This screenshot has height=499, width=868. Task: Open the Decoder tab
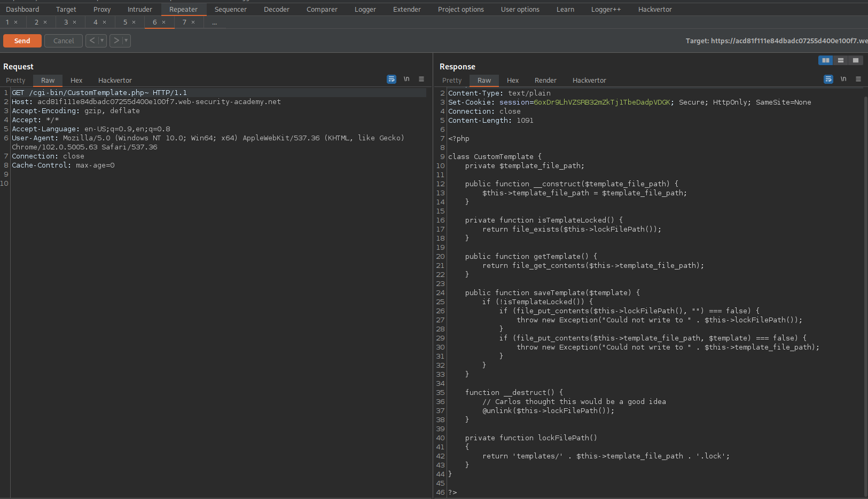(277, 10)
